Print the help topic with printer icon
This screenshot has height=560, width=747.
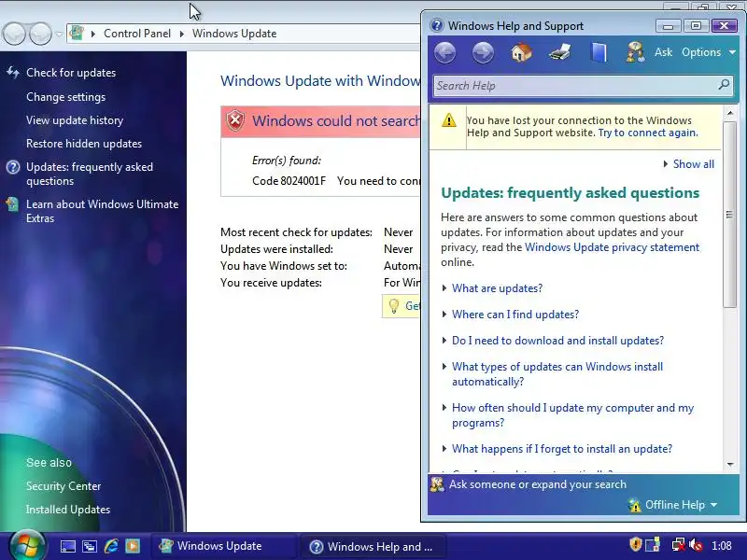559,52
